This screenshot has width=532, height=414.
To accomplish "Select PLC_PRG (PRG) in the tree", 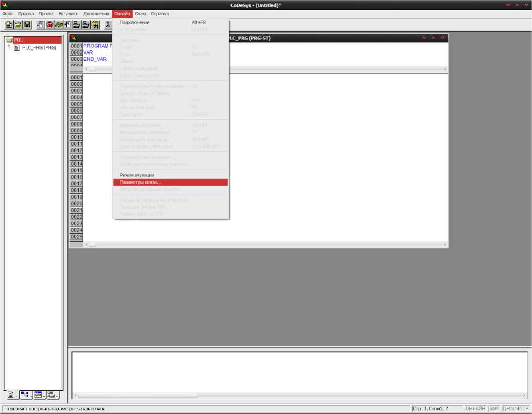I will pyautogui.click(x=39, y=48).
